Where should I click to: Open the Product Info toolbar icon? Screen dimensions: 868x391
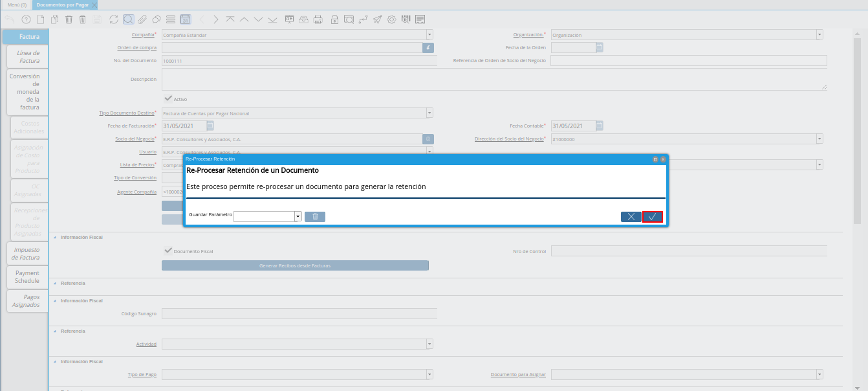tap(406, 19)
